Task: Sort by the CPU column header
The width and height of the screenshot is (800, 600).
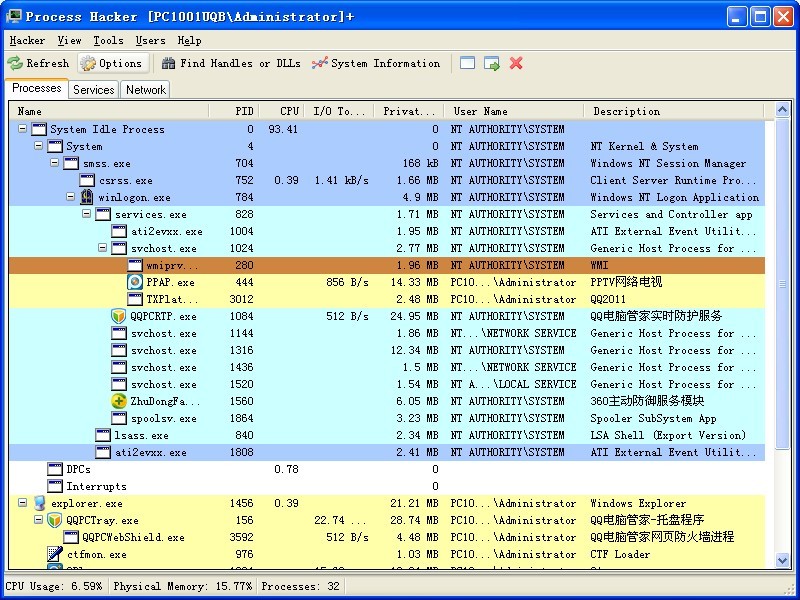Action: click(x=289, y=111)
